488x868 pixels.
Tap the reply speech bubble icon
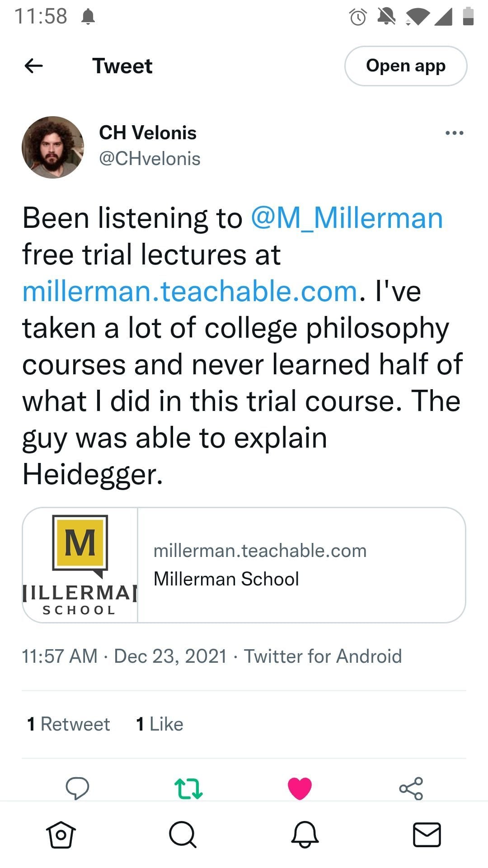[x=77, y=788]
